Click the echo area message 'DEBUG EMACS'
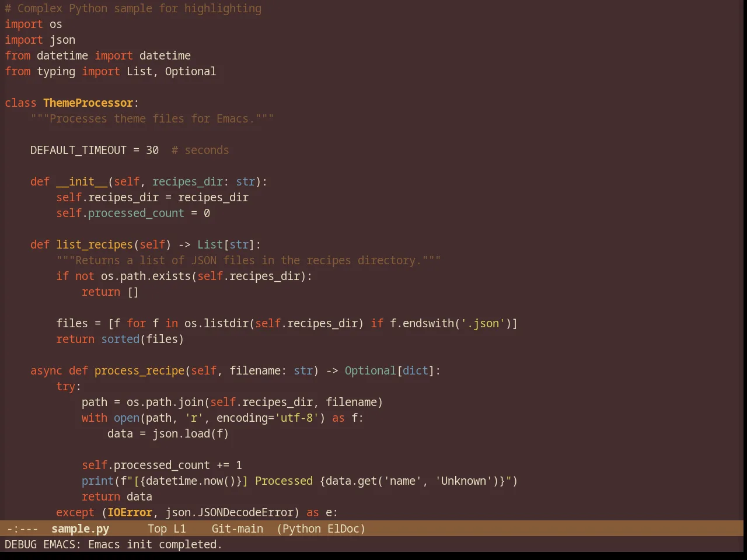 tap(113, 544)
